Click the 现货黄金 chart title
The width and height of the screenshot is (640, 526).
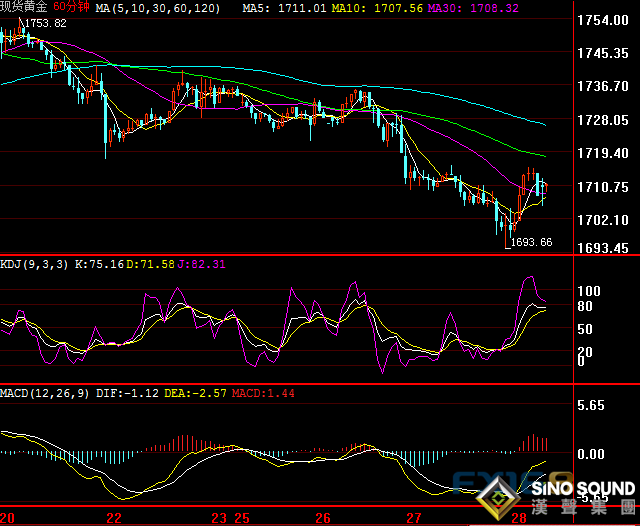(24, 7)
